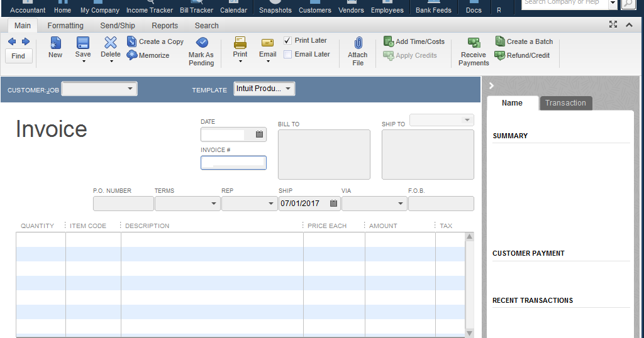The height and width of the screenshot is (338, 644).
Task: Open the search options dropdown arrow
Action: tap(613, 4)
